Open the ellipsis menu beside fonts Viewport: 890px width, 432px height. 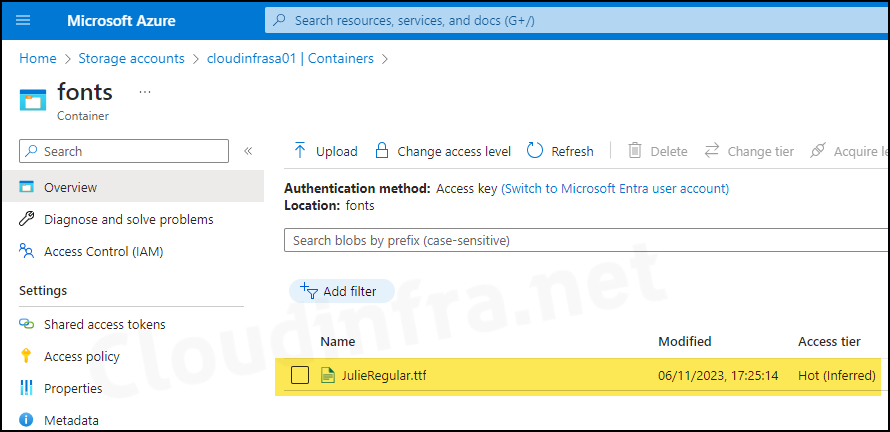coord(145,92)
